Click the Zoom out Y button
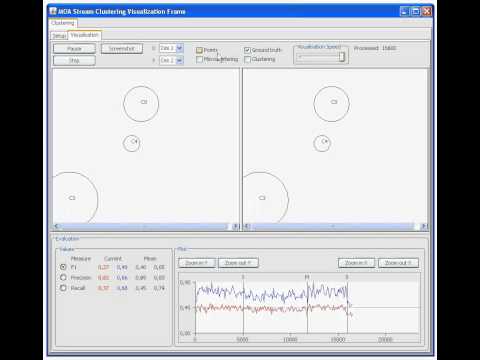Screen dimensions: 480x360 click(x=238, y=263)
